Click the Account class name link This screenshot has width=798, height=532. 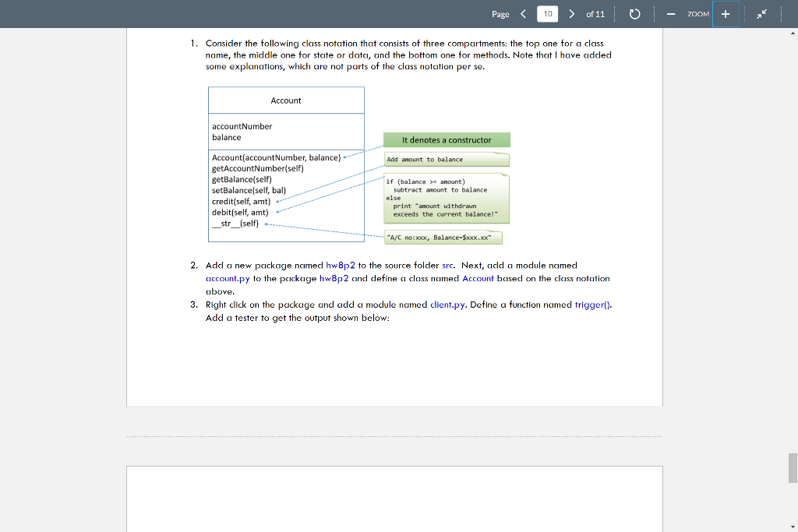[x=478, y=278]
